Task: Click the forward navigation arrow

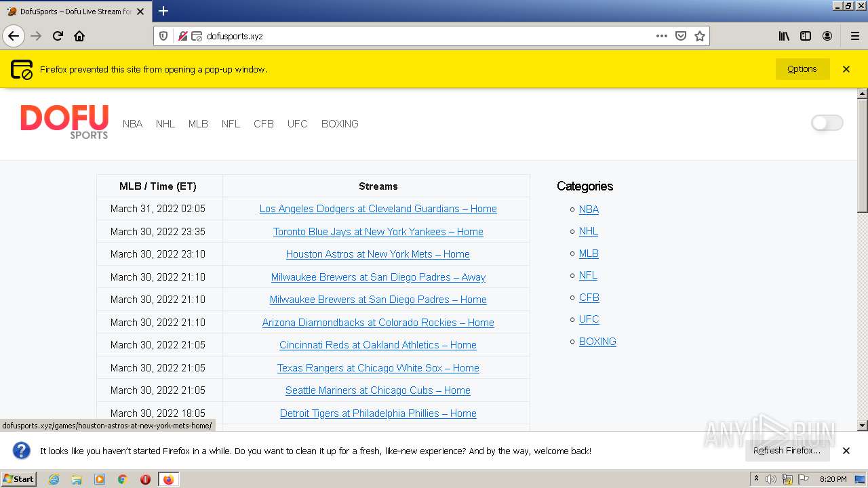Action: tap(36, 36)
